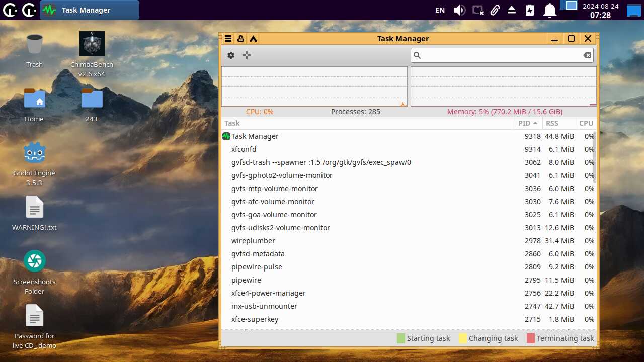This screenshot has width=644, height=362.
Task: Click the process list vertical scrollbar
Action: click(595, 157)
